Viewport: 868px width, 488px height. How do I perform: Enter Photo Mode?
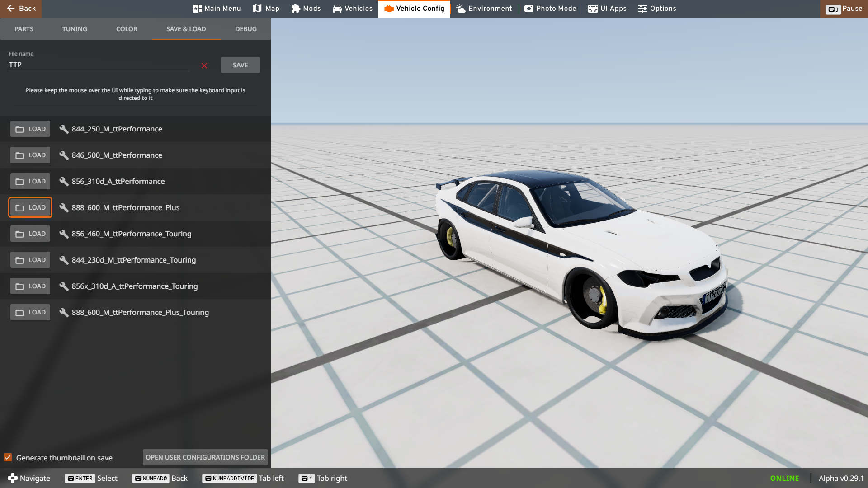(550, 9)
